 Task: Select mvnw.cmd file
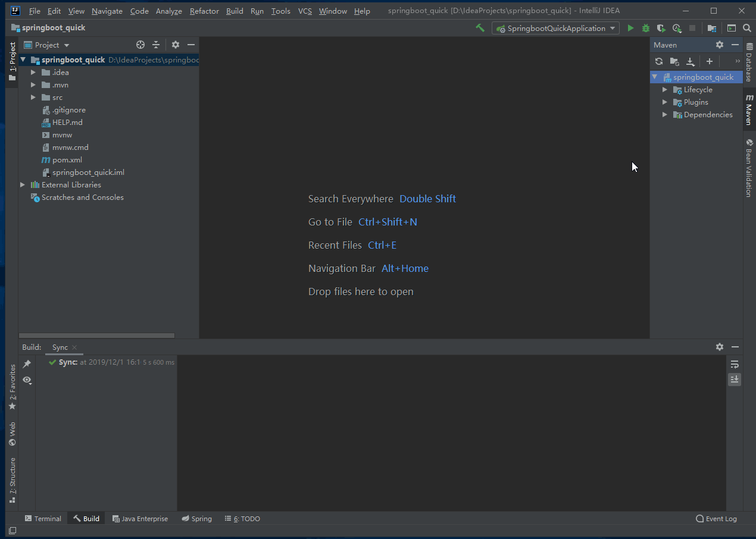click(70, 148)
